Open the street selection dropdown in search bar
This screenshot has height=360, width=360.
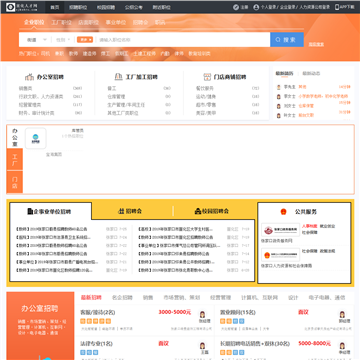point(37,40)
